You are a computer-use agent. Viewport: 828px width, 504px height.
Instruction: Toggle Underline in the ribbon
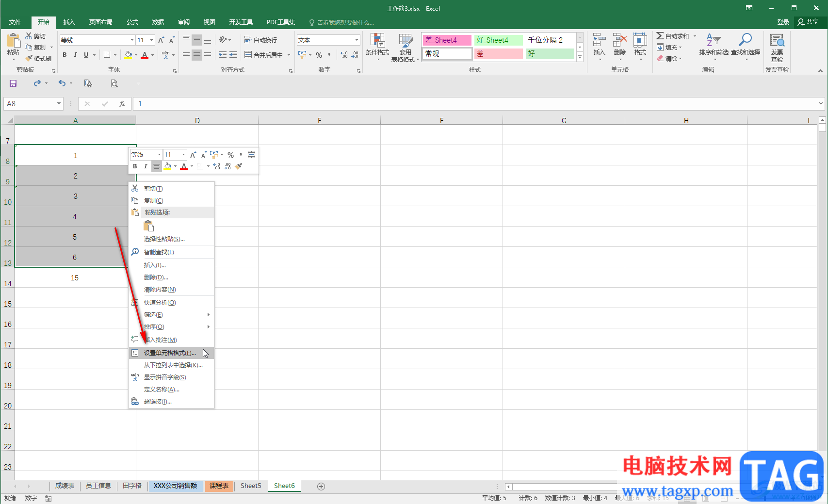point(86,55)
